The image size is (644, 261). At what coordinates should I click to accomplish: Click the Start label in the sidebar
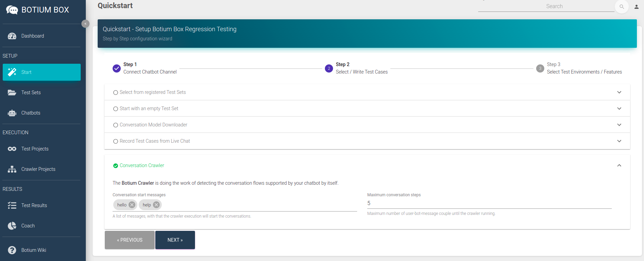coord(26,72)
